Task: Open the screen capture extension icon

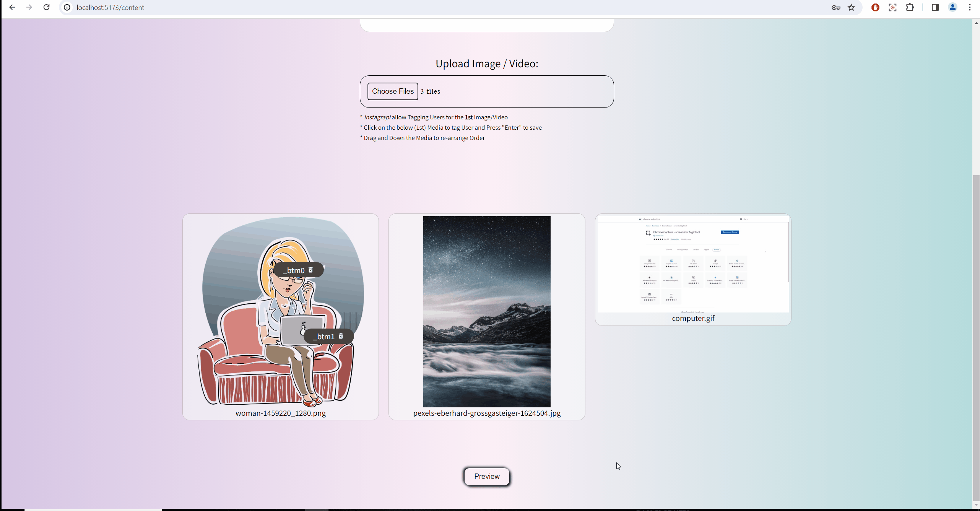Action: coord(892,7)
